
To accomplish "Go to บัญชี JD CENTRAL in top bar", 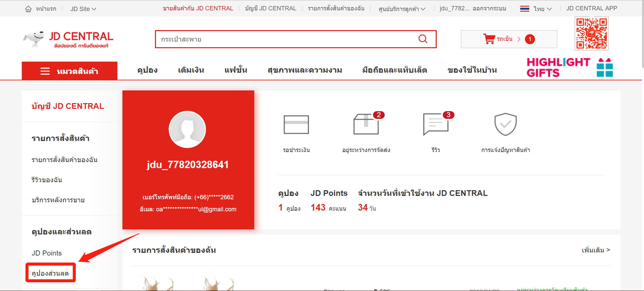I will point(271,8).
